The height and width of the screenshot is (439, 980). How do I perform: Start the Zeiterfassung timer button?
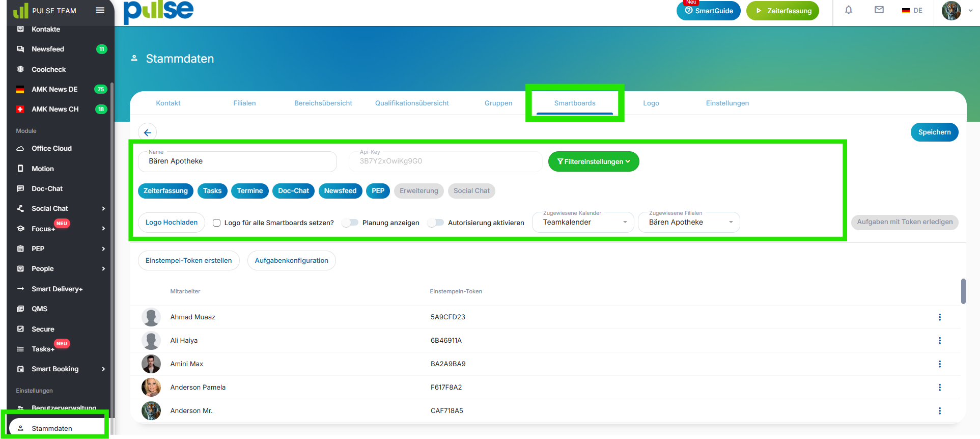coord(782,11)
